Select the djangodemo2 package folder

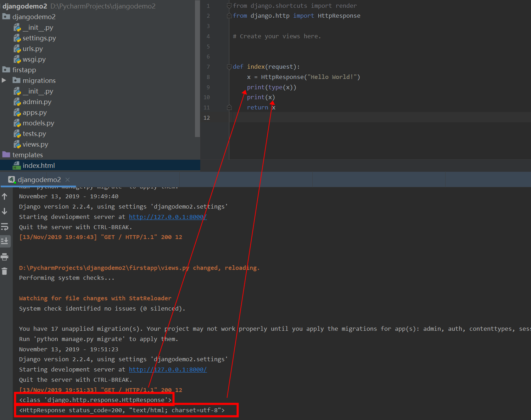(x=34, y=17)
